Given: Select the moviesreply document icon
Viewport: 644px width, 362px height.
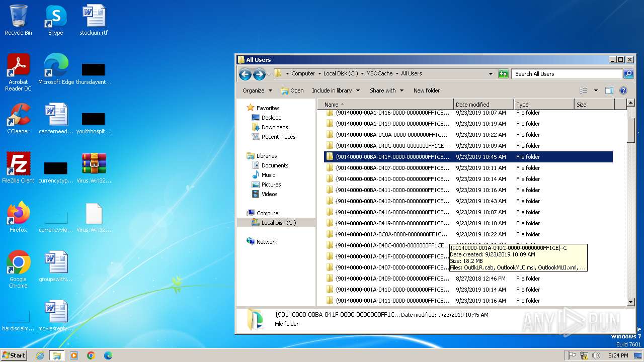Looking at the screenshot, I should pyautogui.click(x=56, y=316).
